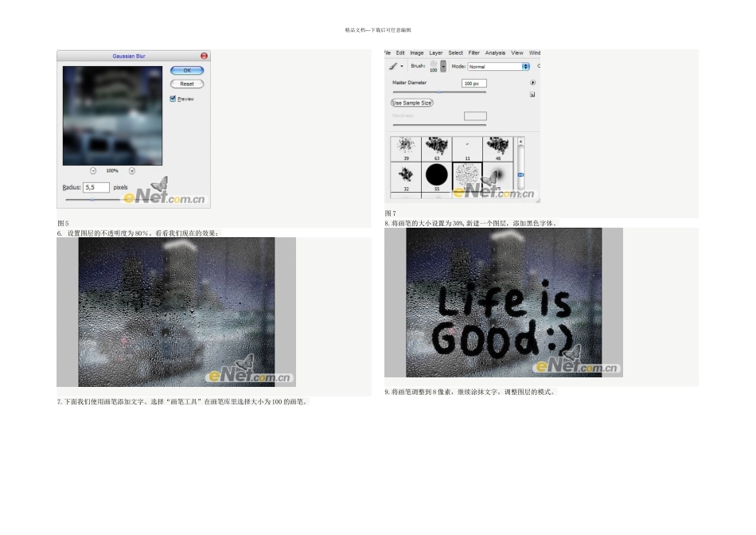Zoom out the Gaussian Blur preview
This screenshot has height=535, width=756.
point(93,171)
